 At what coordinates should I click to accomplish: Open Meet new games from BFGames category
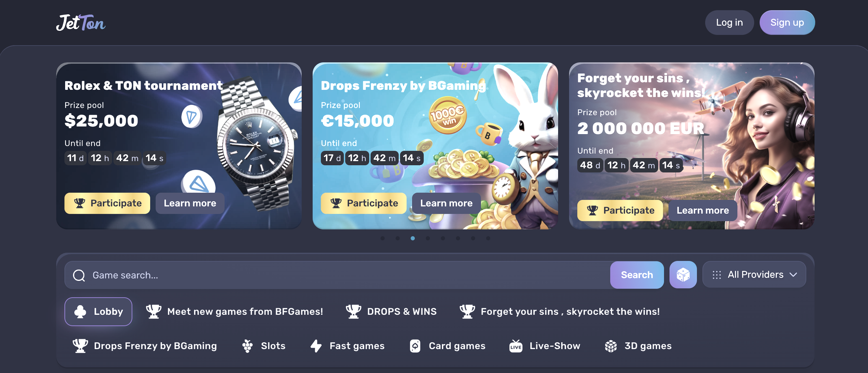pyautogui.click(x=234, y=311)
